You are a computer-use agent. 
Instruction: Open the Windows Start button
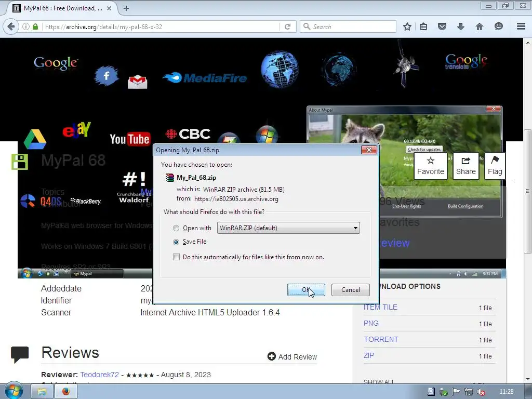[14, 391]
